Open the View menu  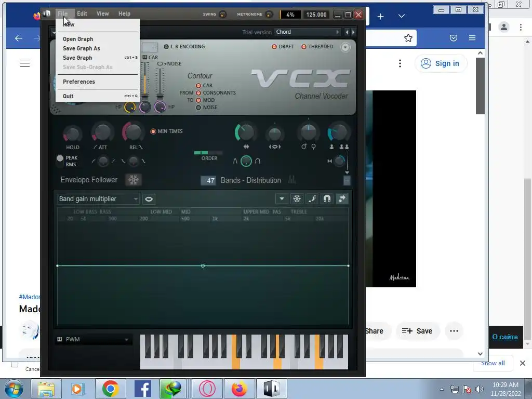[x=102, y=14]
